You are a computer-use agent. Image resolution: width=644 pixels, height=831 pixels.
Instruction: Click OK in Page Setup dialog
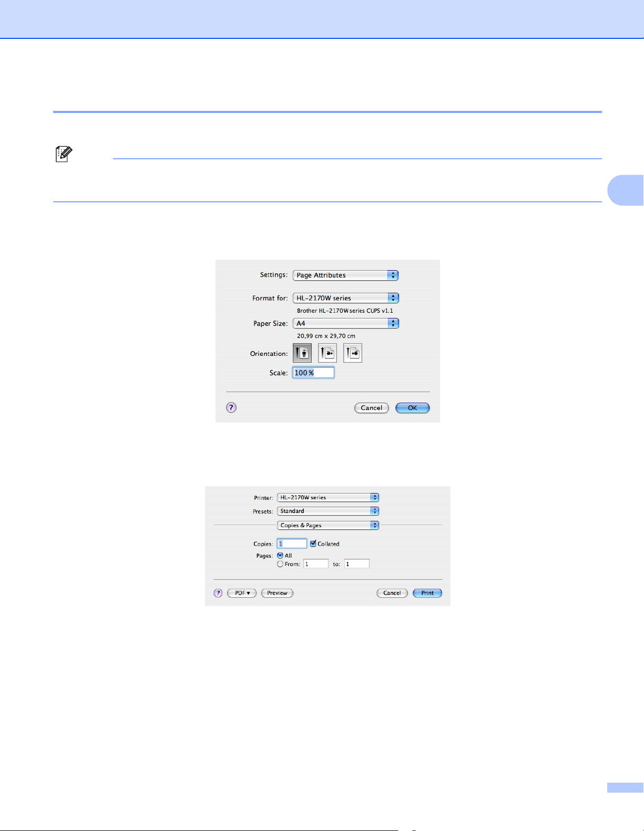coord(413,408)
